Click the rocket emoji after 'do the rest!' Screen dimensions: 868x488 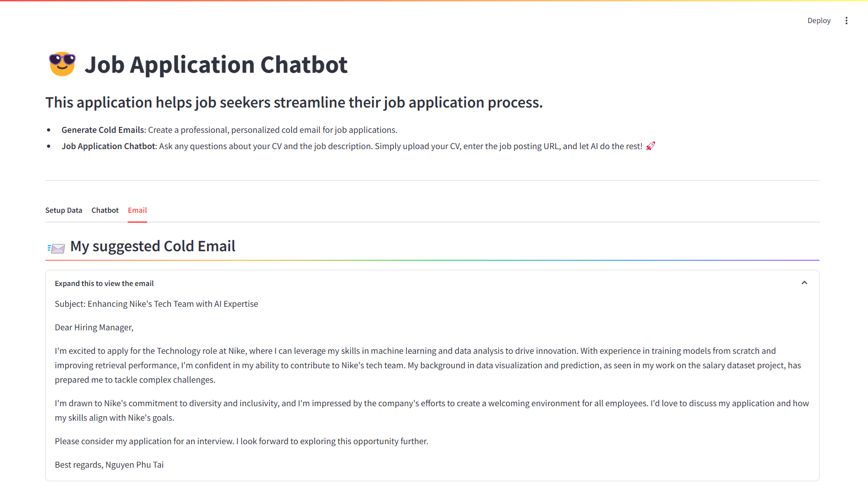650,146
